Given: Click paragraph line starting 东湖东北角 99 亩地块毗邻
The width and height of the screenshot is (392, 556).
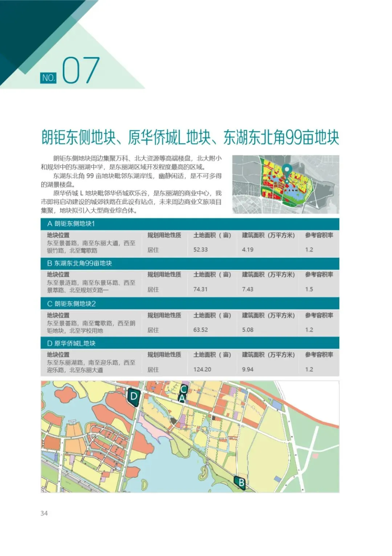Looking at the screenshot, I should (x=137, y=176).
